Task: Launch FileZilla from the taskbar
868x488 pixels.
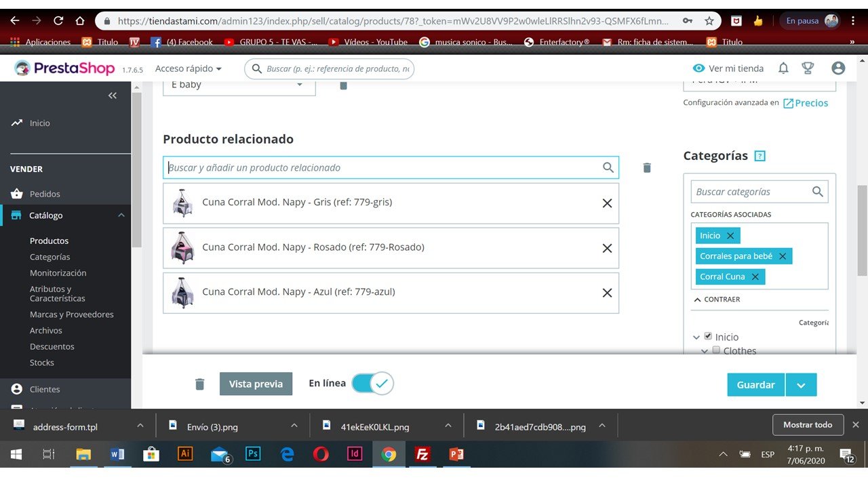Action: point(422,454)
